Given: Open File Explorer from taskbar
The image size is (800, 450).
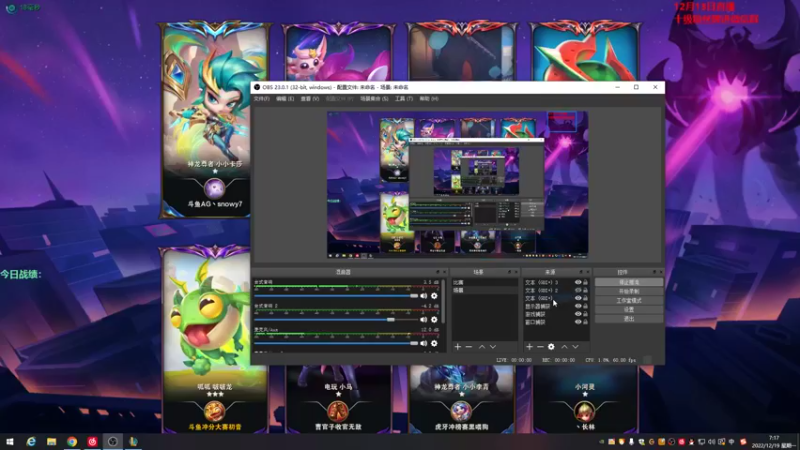Looking at the screenshot, I should point(52,441).
